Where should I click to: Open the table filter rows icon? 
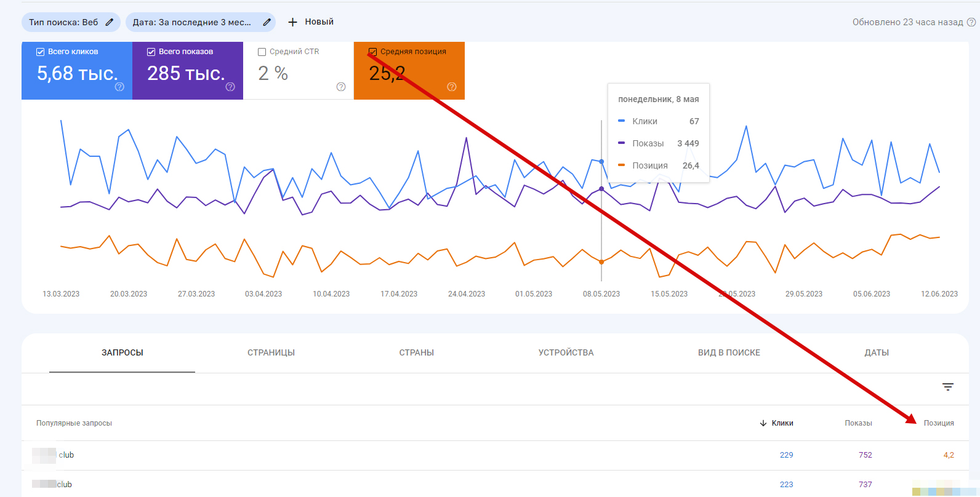[x=947, y=387]
